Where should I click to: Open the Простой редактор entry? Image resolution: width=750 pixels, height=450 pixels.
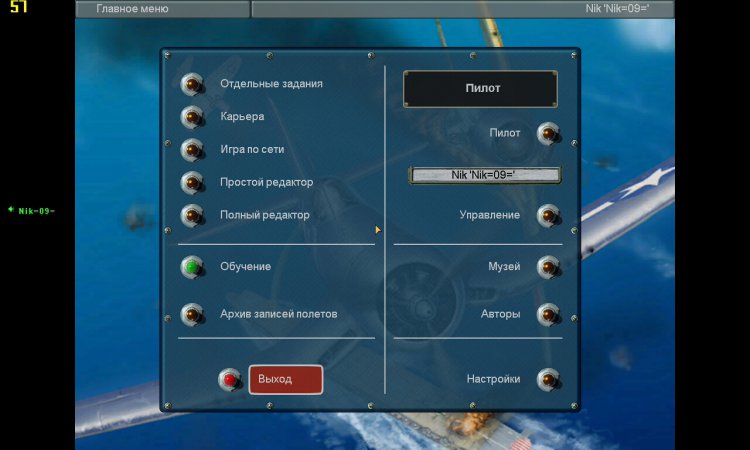266,182
